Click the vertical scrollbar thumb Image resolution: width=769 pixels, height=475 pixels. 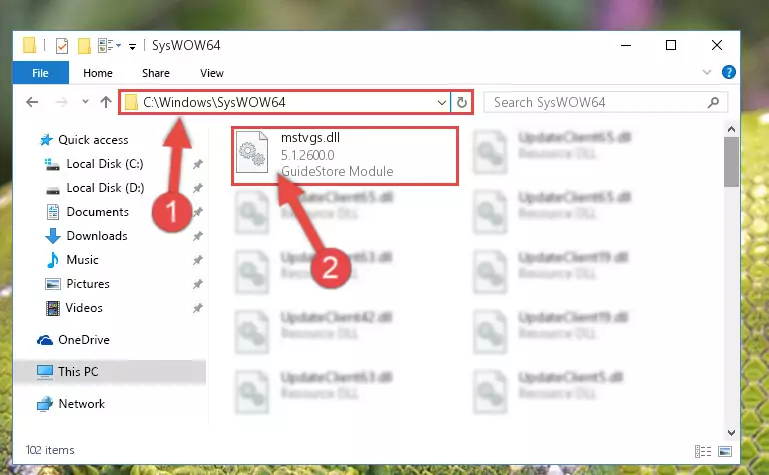click(731, 162)
